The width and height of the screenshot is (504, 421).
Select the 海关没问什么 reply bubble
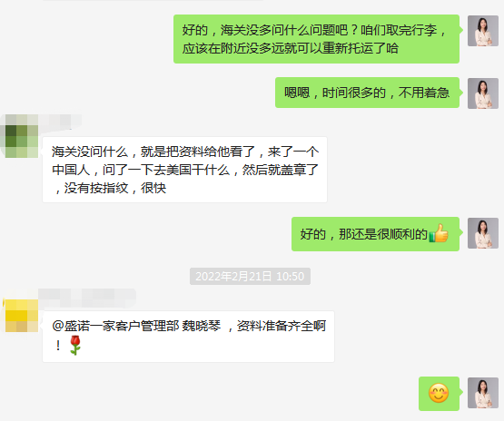185,170
